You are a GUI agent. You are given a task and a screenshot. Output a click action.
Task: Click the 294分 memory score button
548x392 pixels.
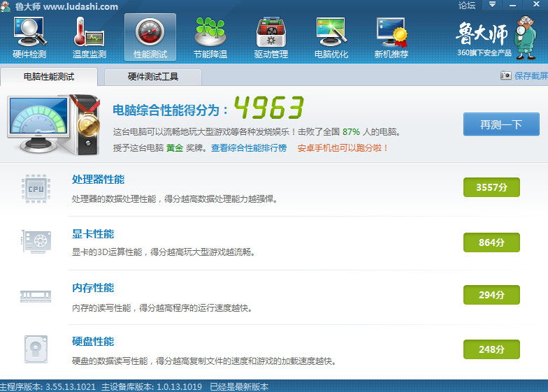click(491, 295)
